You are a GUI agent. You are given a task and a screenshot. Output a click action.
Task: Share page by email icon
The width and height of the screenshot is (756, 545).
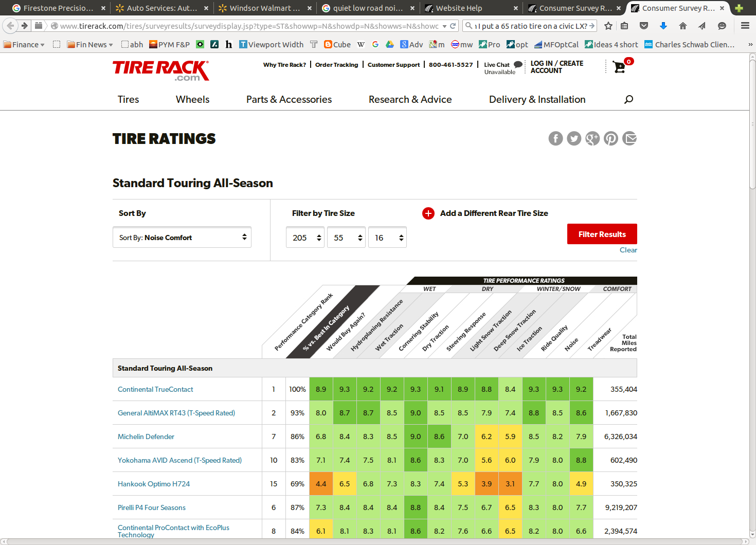[629, 138]
